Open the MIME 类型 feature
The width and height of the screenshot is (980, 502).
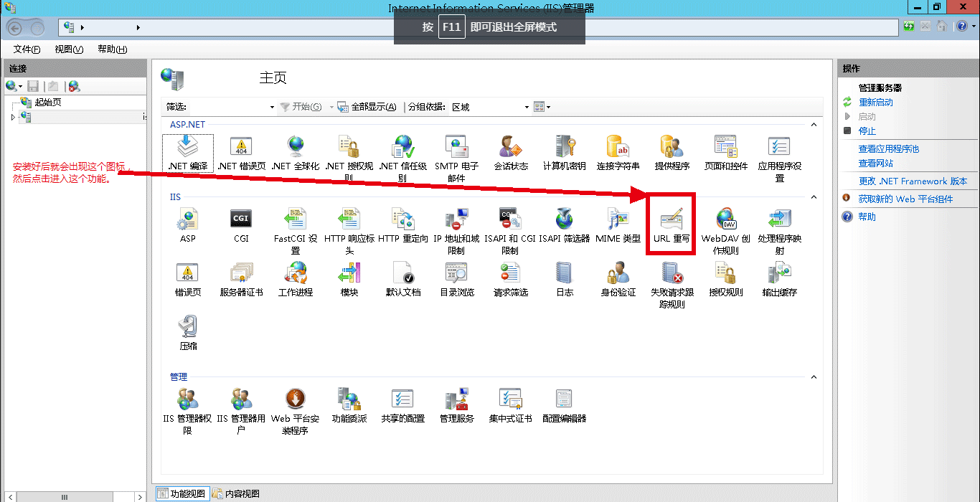tap(618, 226)
